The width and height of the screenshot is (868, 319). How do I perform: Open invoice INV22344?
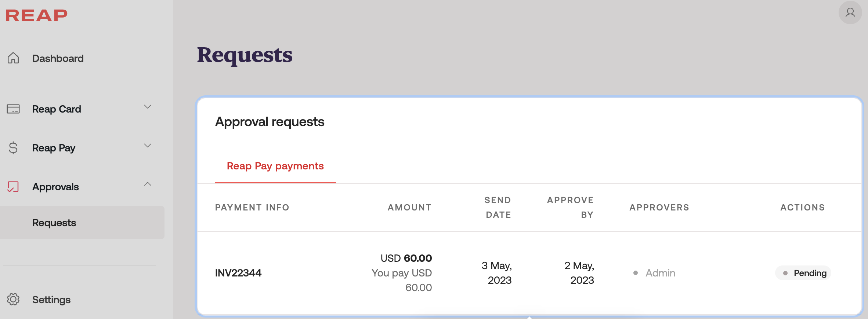coord(238,273)
